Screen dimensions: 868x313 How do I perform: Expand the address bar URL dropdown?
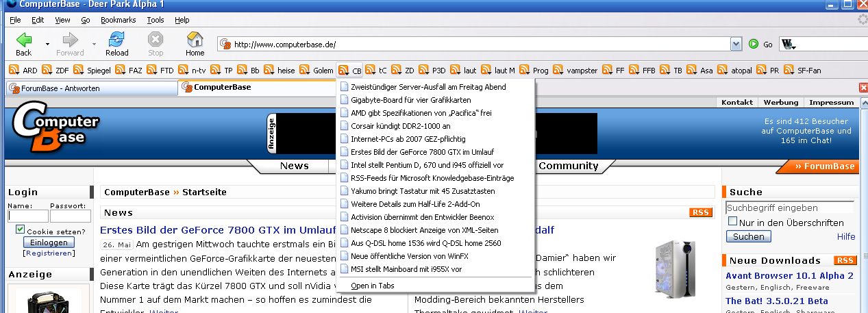(736, 45)
